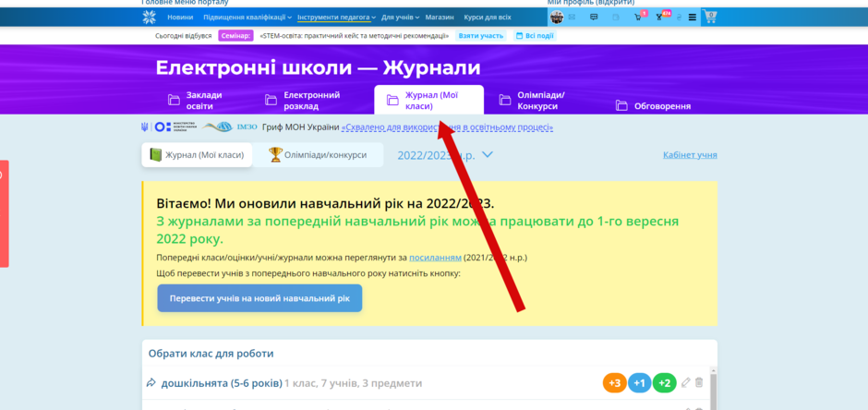The height and width of the screenshot is (410, 868).
Task: Open the shopping cart showing 0
Action: 710,18
